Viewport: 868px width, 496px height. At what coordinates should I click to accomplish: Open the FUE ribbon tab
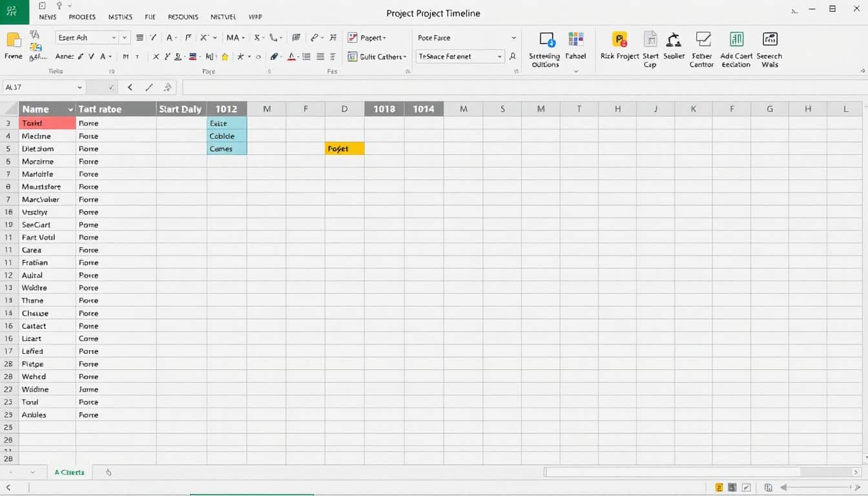150,17
